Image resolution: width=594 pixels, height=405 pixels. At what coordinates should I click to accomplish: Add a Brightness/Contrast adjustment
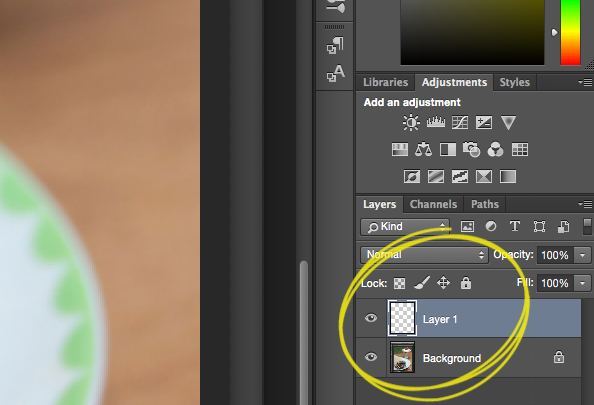(x=411, y=123)
